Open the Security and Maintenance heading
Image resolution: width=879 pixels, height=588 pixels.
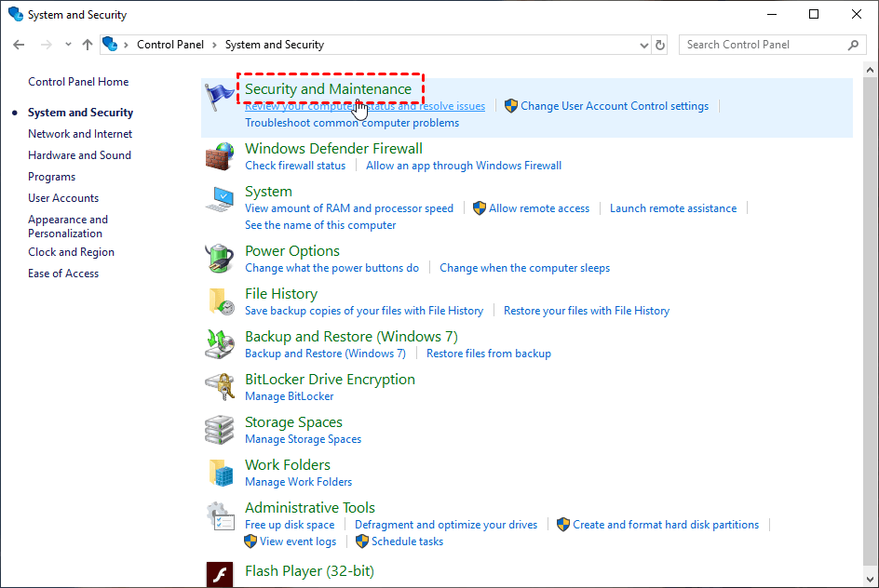[328, 89]
